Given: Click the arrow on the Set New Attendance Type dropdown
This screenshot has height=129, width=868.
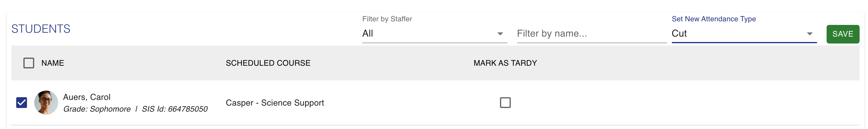Looking at the screenshot, I should pos(810,34).
